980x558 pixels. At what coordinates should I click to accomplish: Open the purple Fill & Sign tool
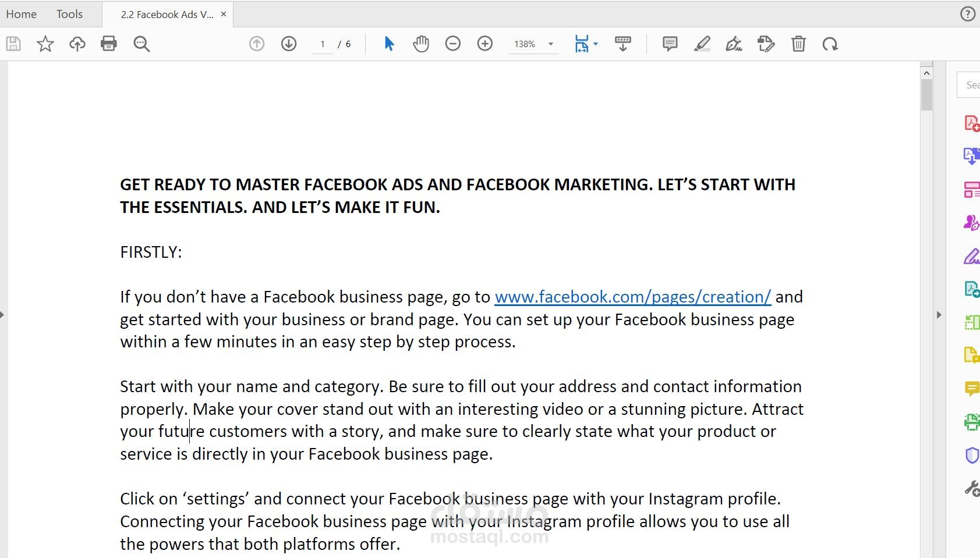(972, 256)
